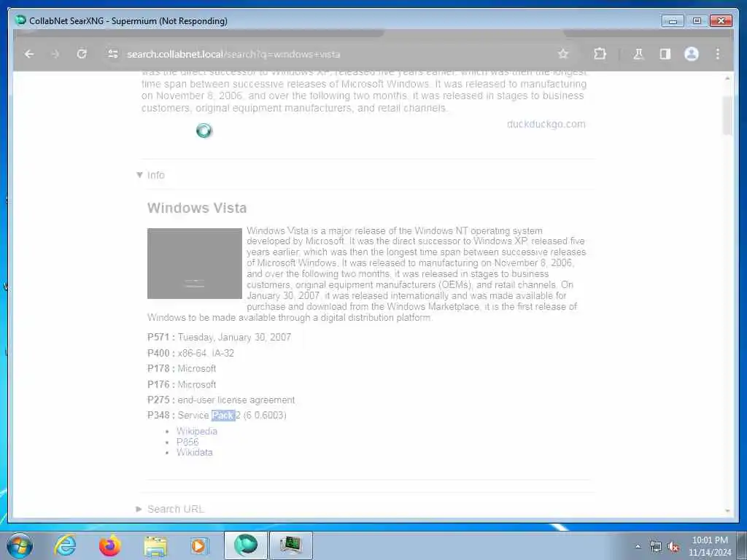Open the monitor app in the taskbar

tap(290, 545)
